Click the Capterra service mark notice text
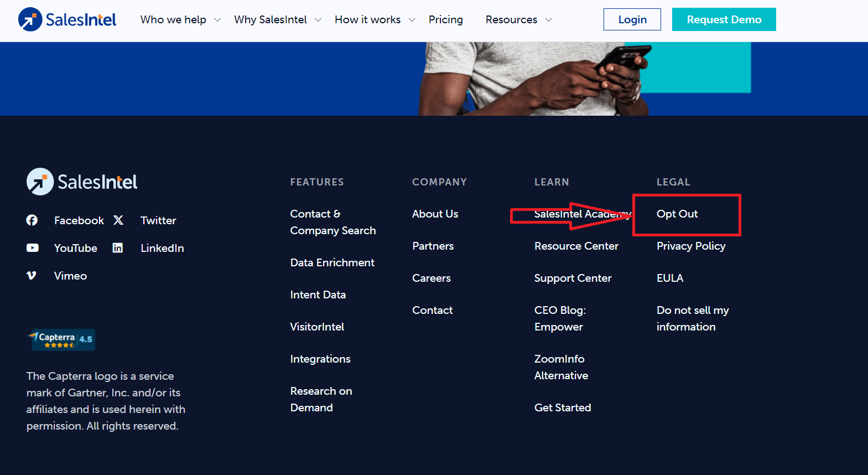This screenshot has height=475, width=868. tap(106, 401)
